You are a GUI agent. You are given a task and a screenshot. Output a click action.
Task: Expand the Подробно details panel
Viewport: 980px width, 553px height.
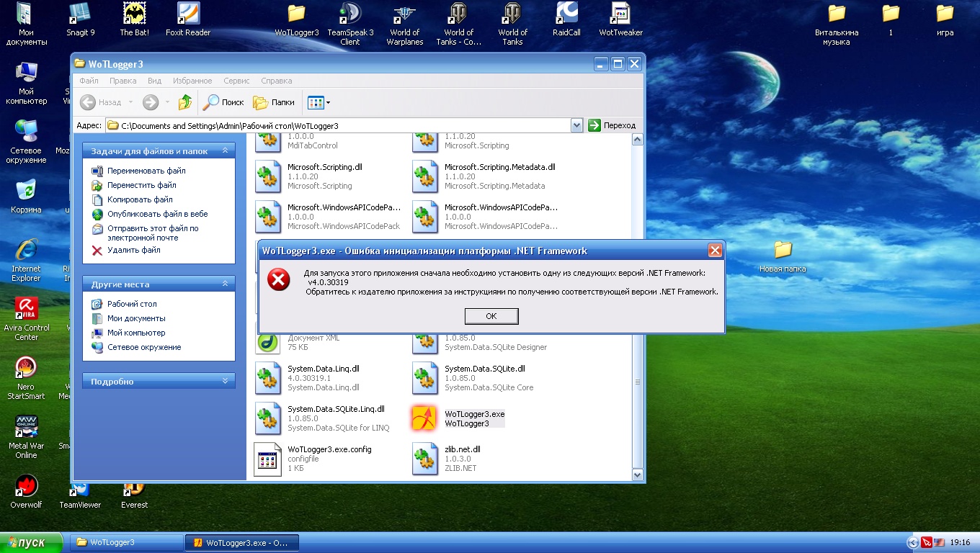click(x=225, y=381)
